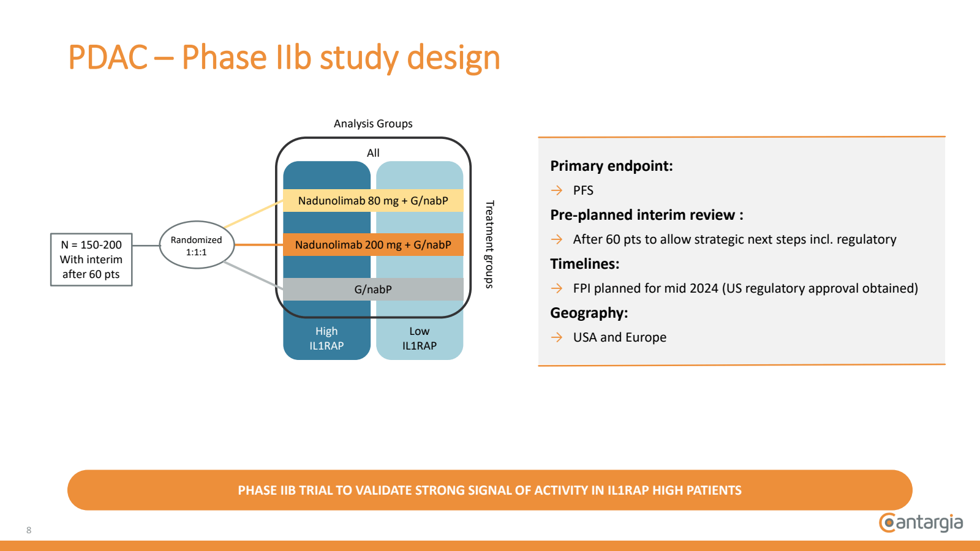This screenshot has height=551, width=980.
Task: Select the 'USA and Europe' text
Action: [620, 337]
